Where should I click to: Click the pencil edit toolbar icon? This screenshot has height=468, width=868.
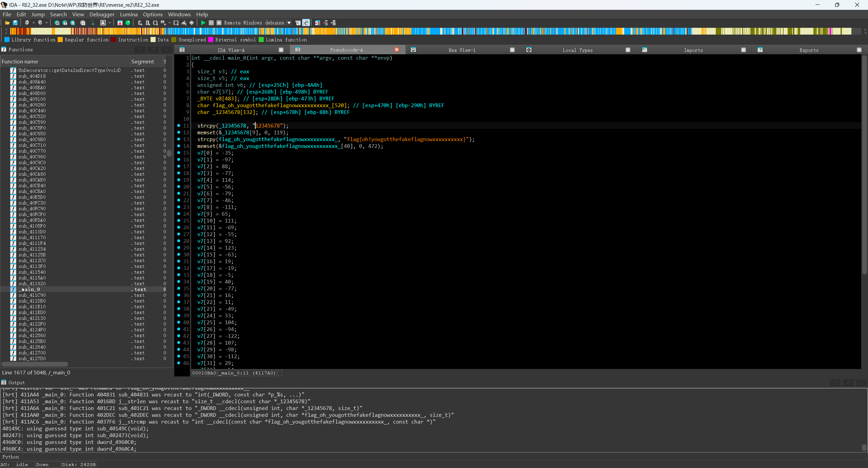(x=184, y=23)
